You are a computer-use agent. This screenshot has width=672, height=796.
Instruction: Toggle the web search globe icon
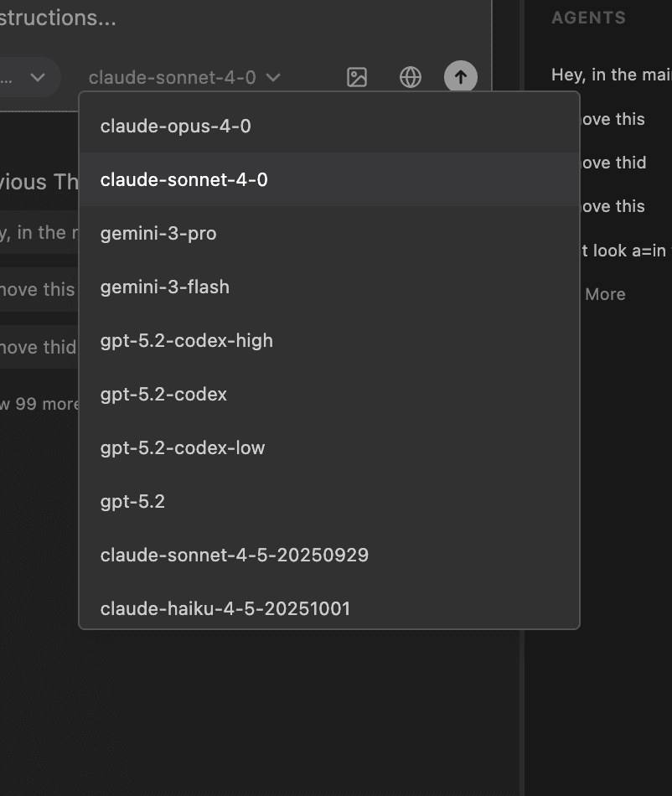coord(410,77)
